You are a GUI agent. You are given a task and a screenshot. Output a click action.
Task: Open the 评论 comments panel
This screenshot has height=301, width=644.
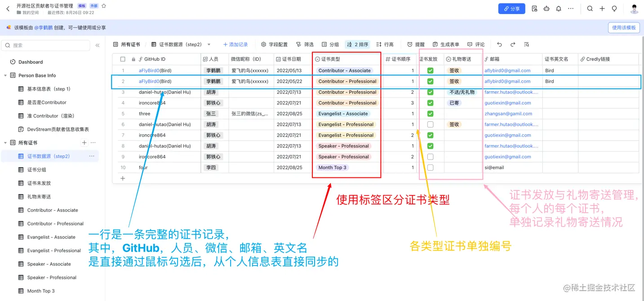(476, 44)
